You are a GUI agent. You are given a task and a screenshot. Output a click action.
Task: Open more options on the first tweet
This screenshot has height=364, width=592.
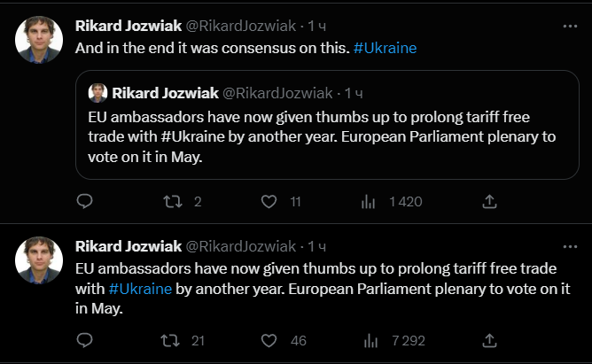569,26
